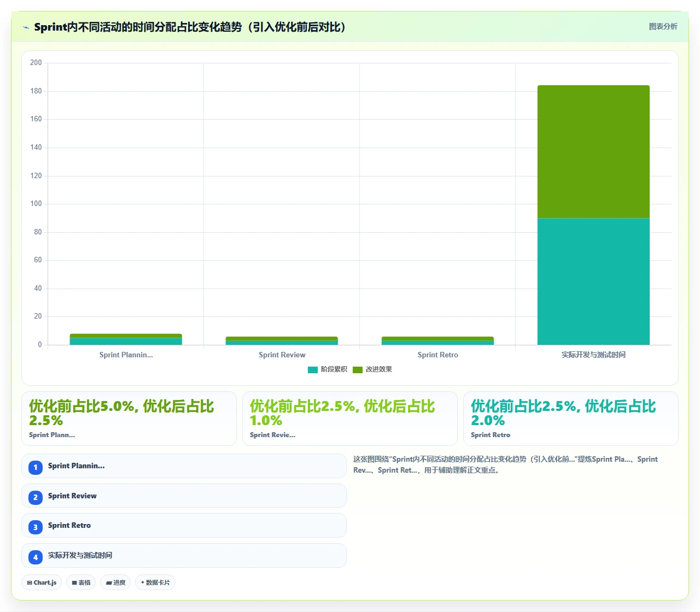Click the numbered badge 4 for 实际开发与测试时间
700x612 pixels.
(x=36, y=557)
